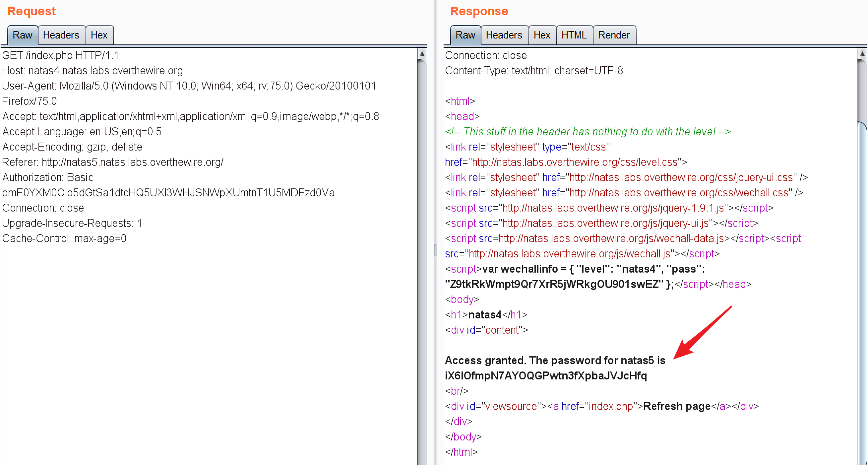Click the Accept-Language en-US header line
The width and height of the screenshot is (868, 465).
coord(82,132)
